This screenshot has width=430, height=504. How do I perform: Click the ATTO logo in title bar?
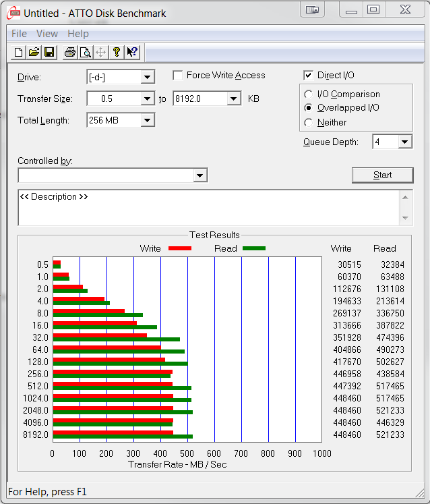pyautogui.click(x=13, y=13)
